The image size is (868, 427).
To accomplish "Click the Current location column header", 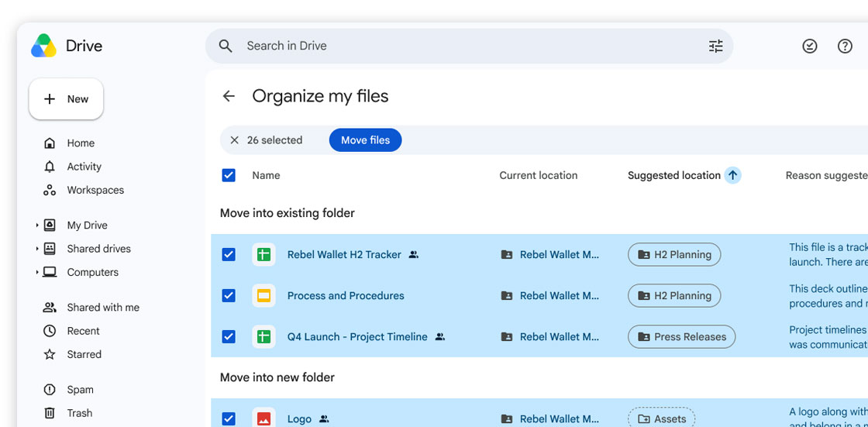I will point(539,176).
